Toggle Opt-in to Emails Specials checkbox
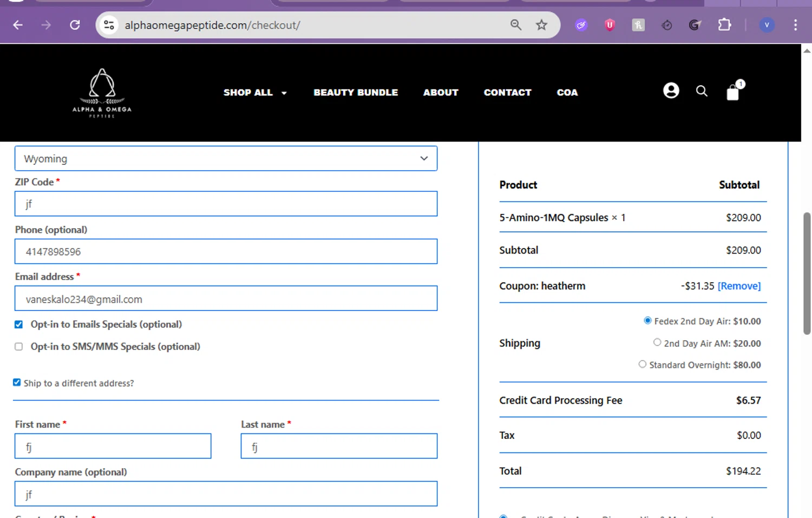 (x=19, y=325)
